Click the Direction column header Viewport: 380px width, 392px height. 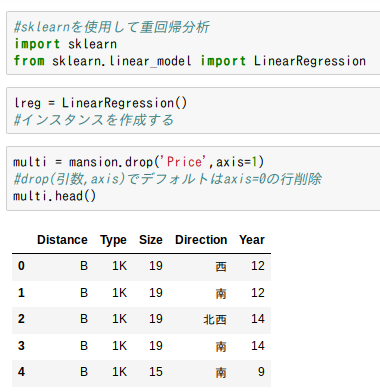[x=201, y=240]
